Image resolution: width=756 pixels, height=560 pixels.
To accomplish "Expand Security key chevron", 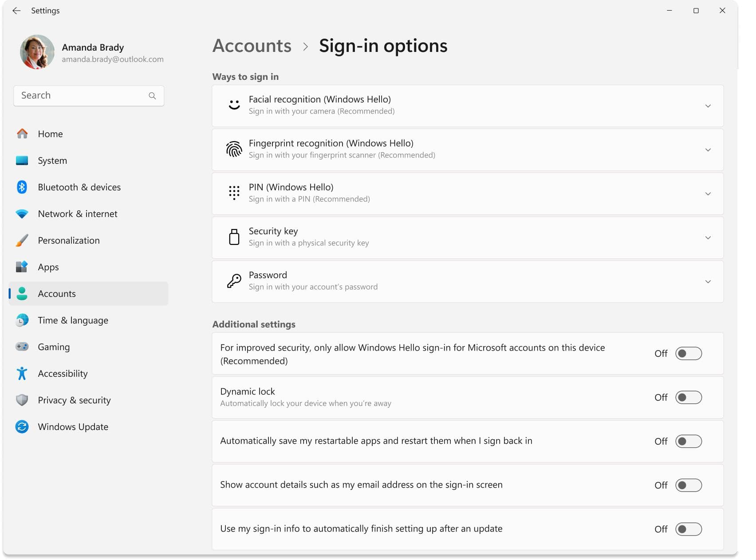I will click(x=708, y=238).
